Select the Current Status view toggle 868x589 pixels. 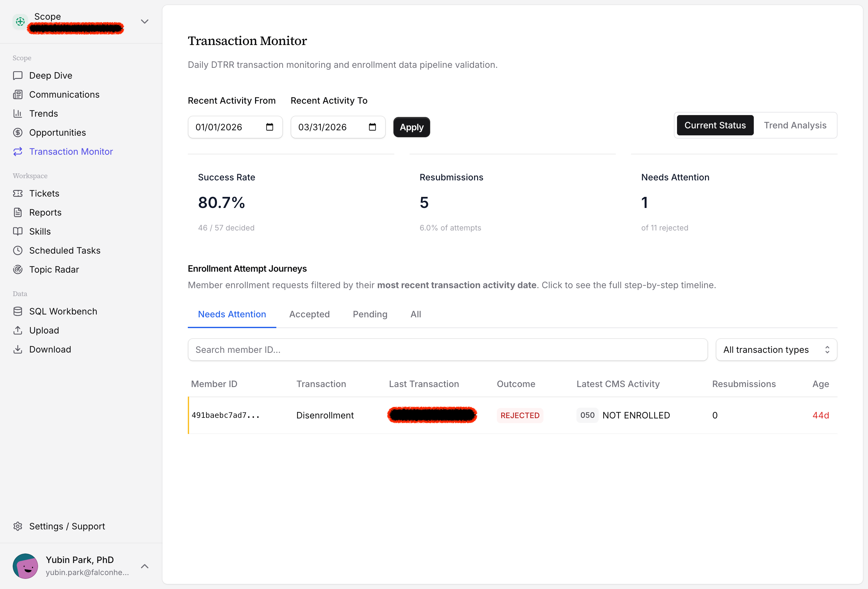[x=715, y=126]
